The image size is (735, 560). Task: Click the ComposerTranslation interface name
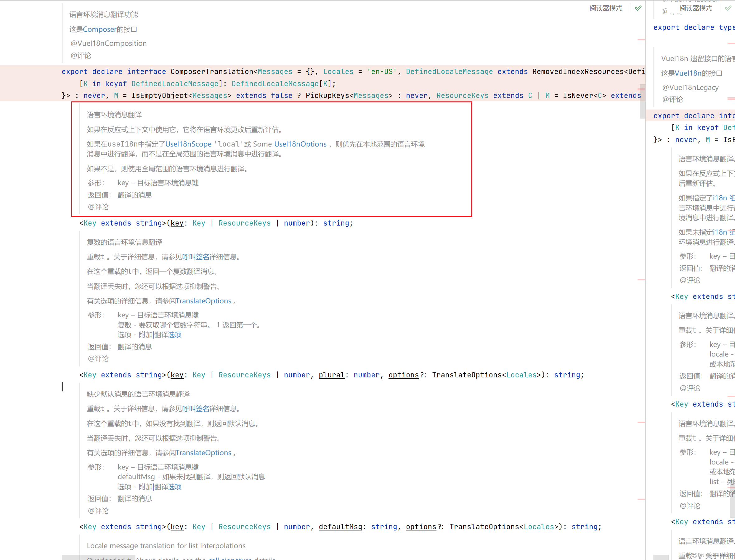pos(212,72)
